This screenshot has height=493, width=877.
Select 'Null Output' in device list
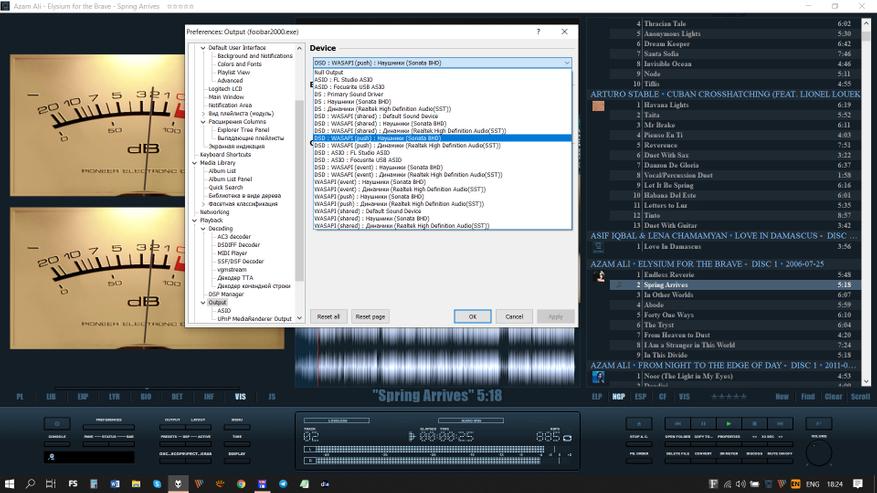coord(442,72)
